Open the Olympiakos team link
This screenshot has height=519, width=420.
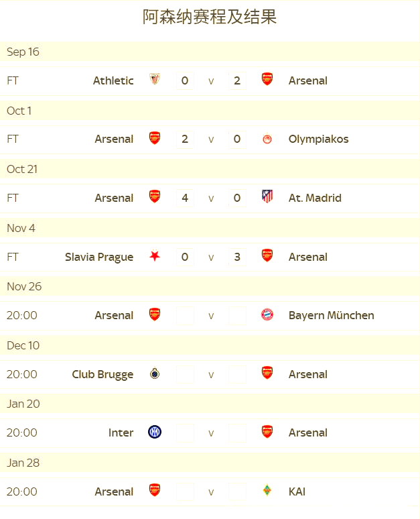click(x=318, y=139)
